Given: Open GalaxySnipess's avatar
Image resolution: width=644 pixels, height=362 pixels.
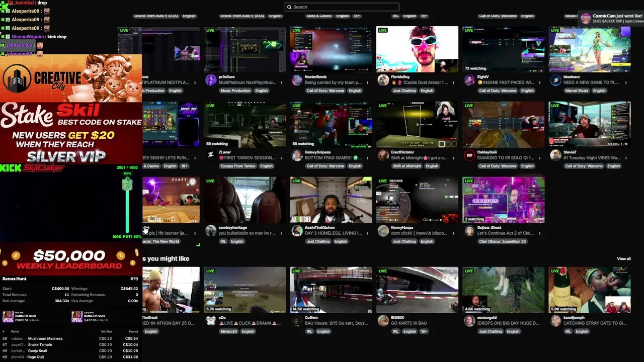Looking at the screenshot, I should [297, 155].
